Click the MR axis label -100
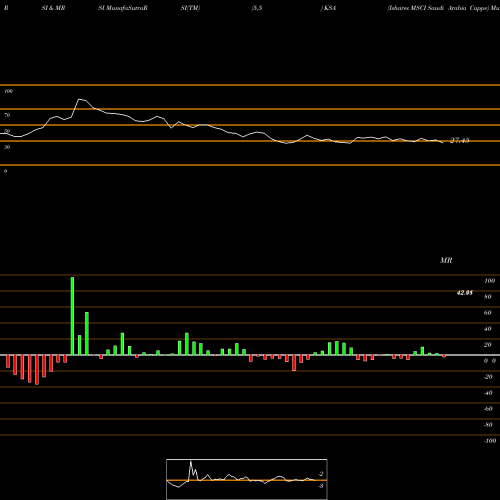Screen dimensions: 500x500 [x=490, y=441]
